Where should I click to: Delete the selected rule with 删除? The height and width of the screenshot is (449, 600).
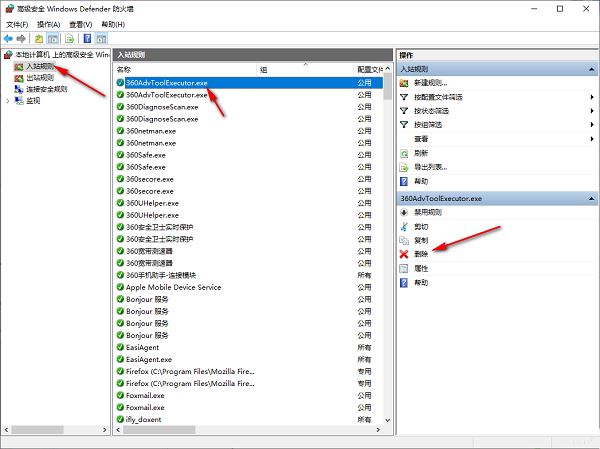(x=421, y=255)
